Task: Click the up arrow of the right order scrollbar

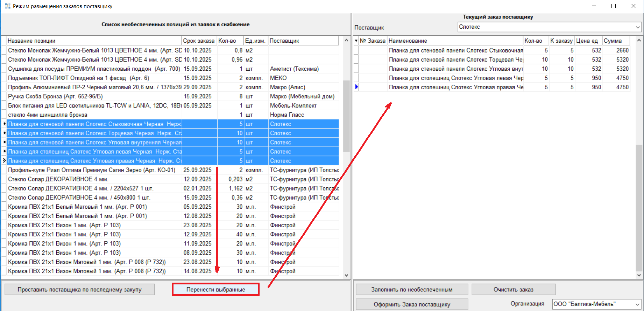Action: [x=639, y=41]
